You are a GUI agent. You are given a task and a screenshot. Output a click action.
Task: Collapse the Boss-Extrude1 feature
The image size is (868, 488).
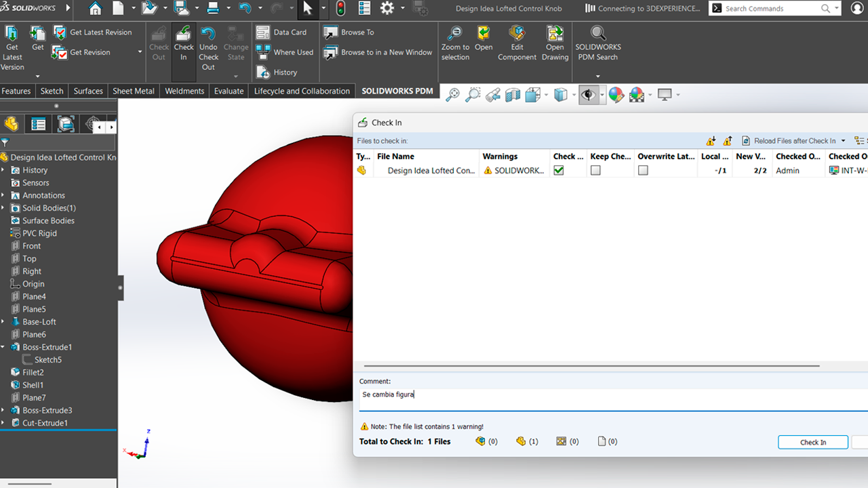3,347
